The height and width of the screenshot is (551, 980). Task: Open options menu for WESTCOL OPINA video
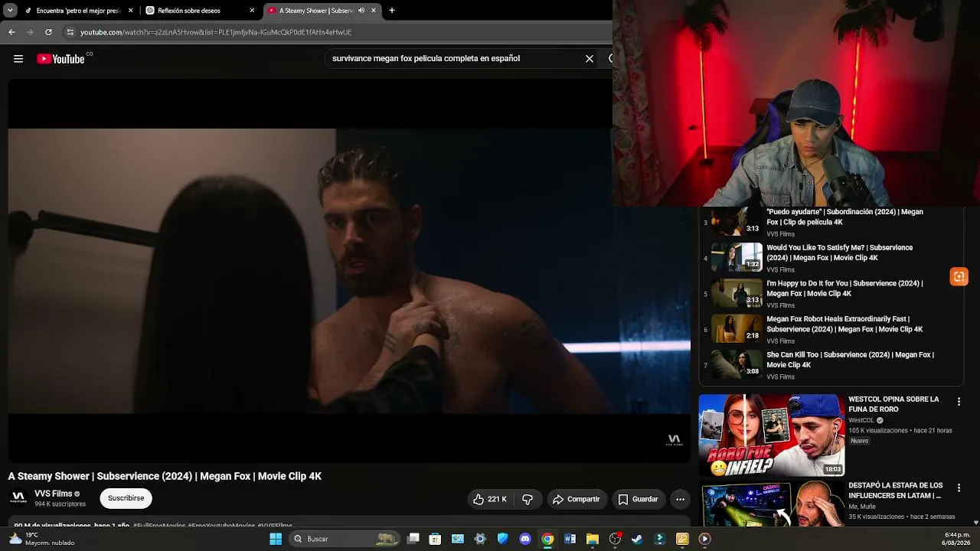pyautogui.click(x=959, y=401)
